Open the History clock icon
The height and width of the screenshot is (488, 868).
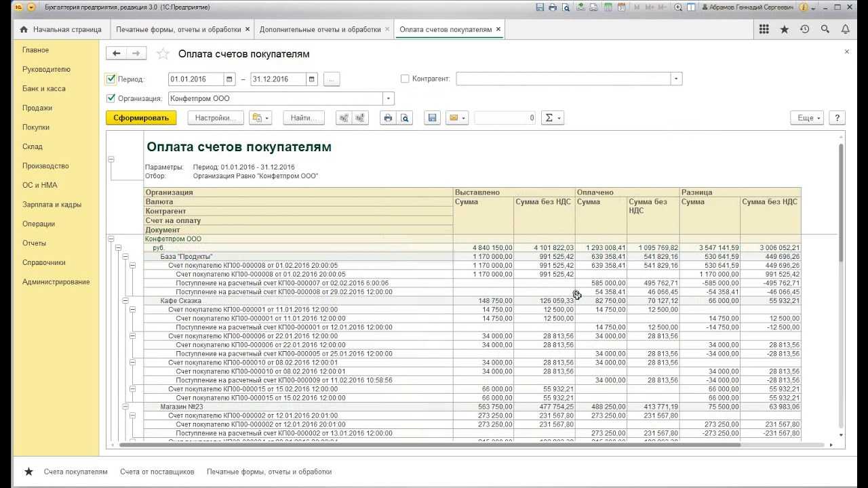click(805, 30)
